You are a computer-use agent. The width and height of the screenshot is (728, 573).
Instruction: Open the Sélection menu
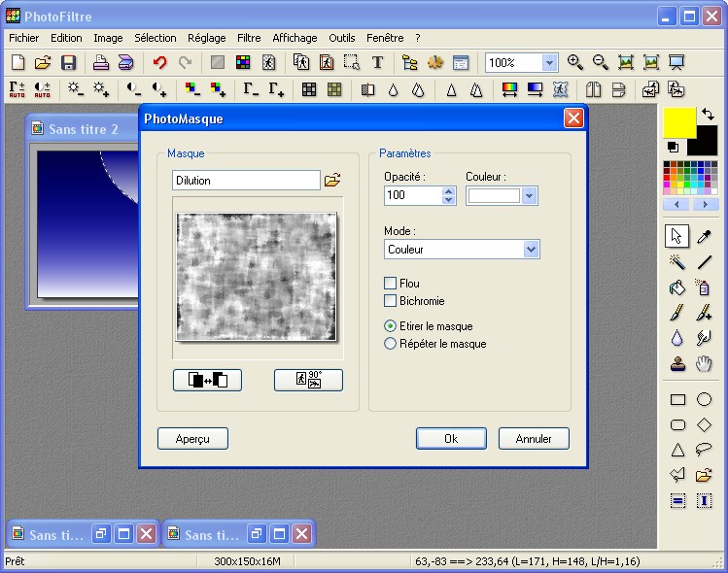click(x=156, y=38)
